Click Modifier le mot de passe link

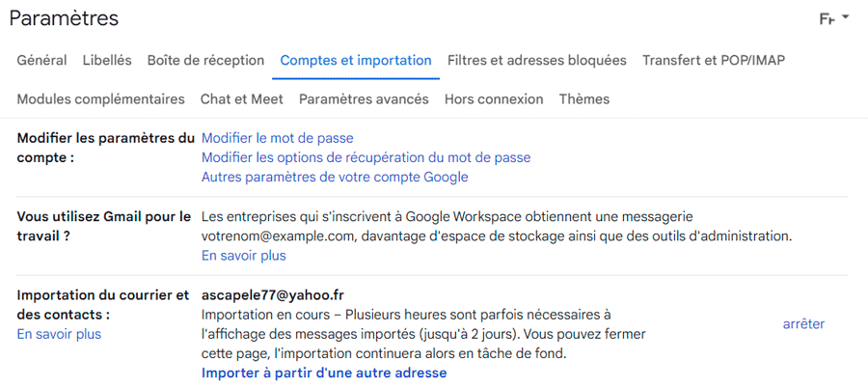coord(278,138)
